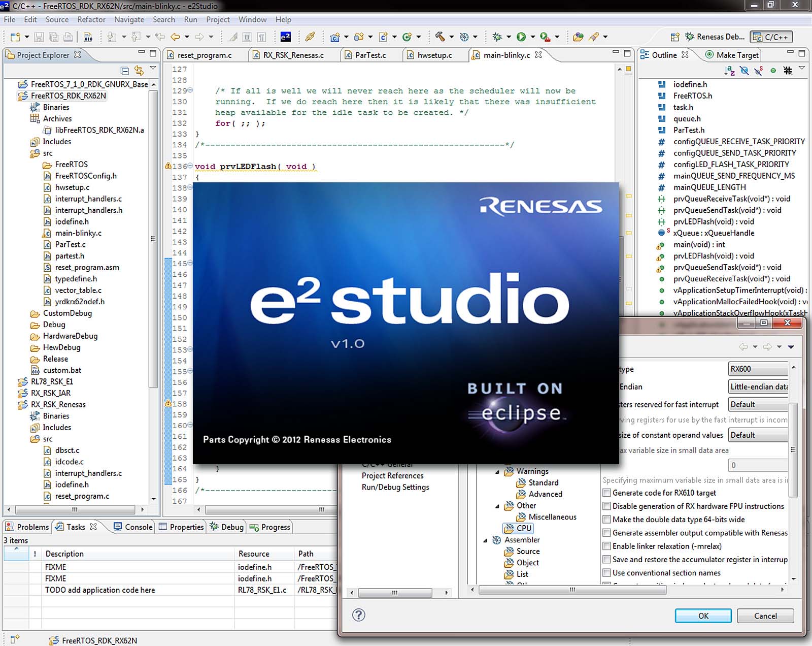Click OK in the properties dialog
The image size is (812, 646).
tap(703, 616)
